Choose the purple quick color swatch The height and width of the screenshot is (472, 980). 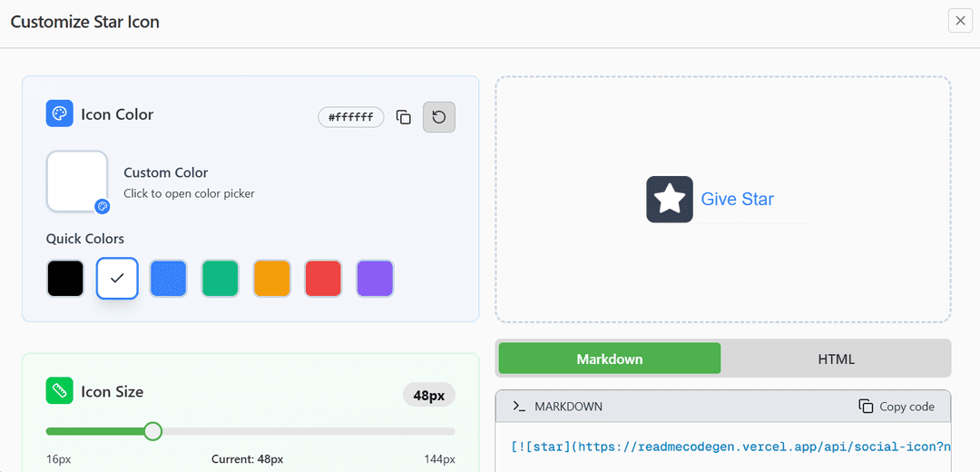pyautogui.click(x=375, y=279)
